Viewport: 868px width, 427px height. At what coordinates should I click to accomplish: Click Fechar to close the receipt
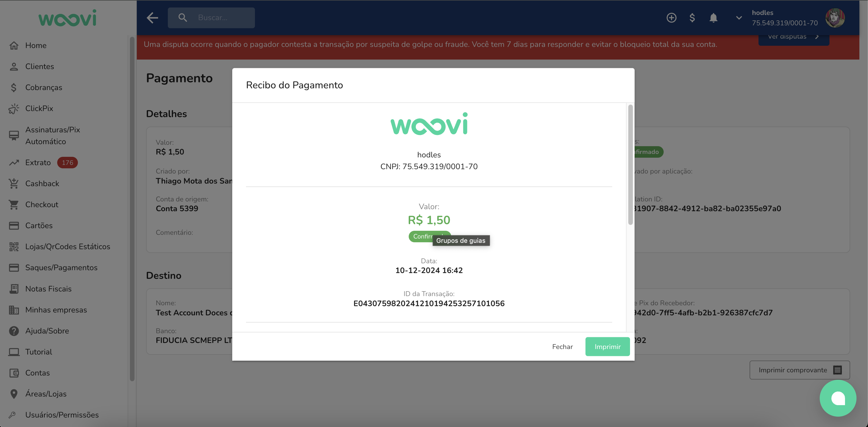[x=562, y=346]
